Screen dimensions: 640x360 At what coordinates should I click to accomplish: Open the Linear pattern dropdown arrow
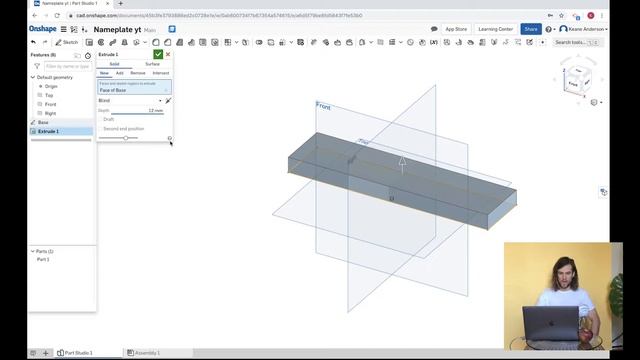(x=236, y=42)
